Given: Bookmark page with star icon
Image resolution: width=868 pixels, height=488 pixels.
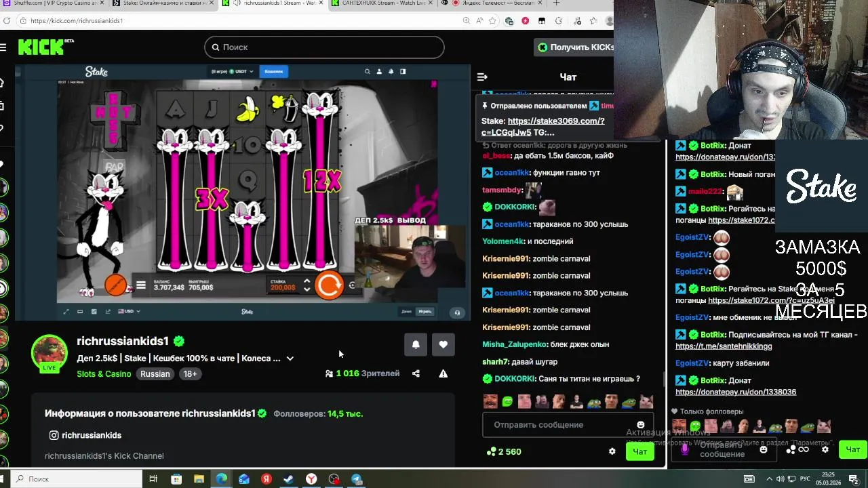Looking at the screenshot, I should click(494, 21).
